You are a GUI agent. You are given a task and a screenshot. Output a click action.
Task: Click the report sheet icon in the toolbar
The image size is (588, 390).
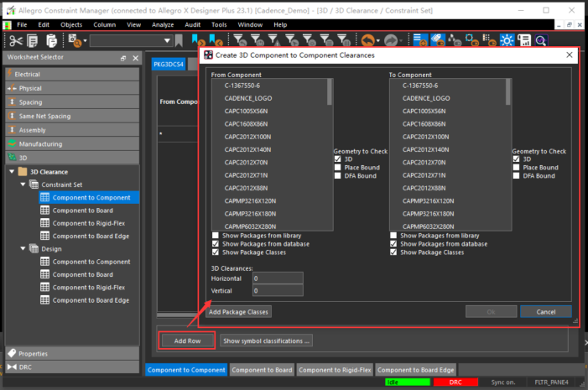click(x=524, y=40)
